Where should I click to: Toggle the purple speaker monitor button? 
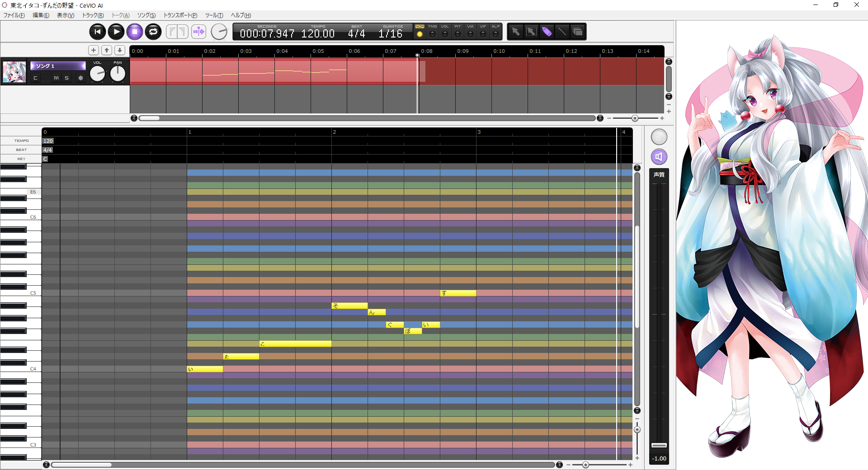pos(659,157)
